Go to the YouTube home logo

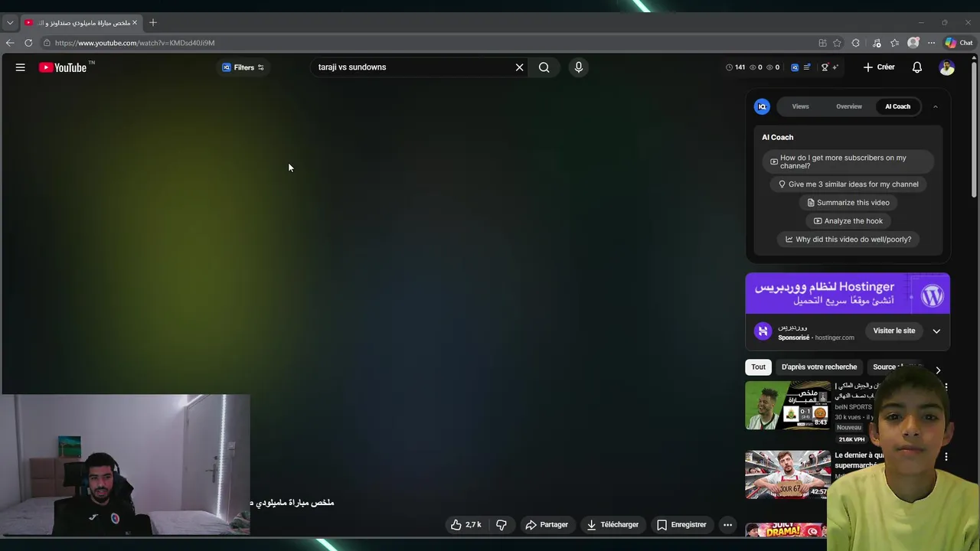pyautogui.click(x=63, y=67)
